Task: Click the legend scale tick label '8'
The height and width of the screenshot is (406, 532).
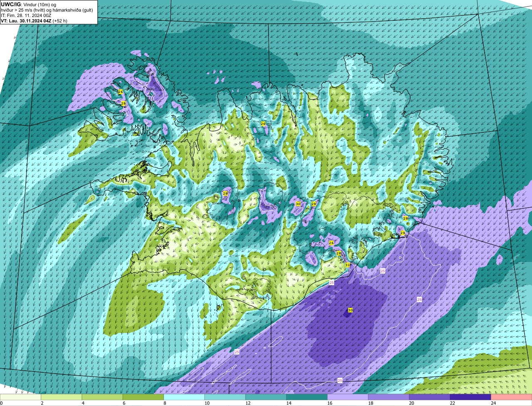Action: click(x=165, y=403)
